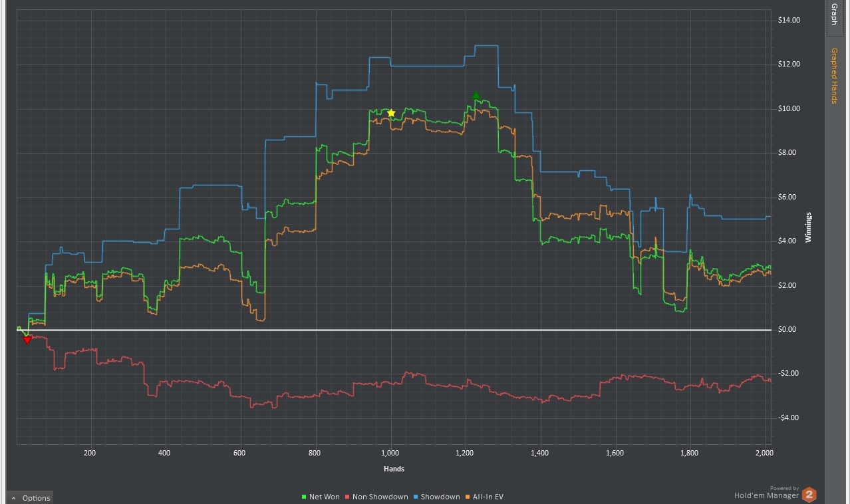This screenshot has height=504, width=850.
Task: Toggle the Non Showdown legend entry
Action: 376,497
